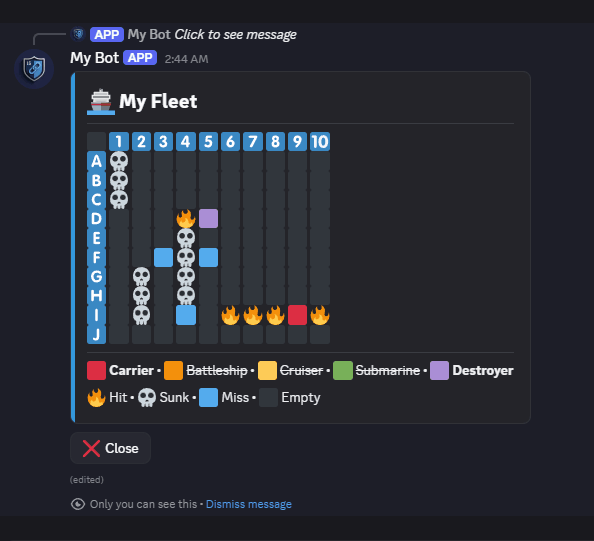594x541 pixels.
Task: Click the fire emoji at cell I10
Action: [x=320, y=315]
